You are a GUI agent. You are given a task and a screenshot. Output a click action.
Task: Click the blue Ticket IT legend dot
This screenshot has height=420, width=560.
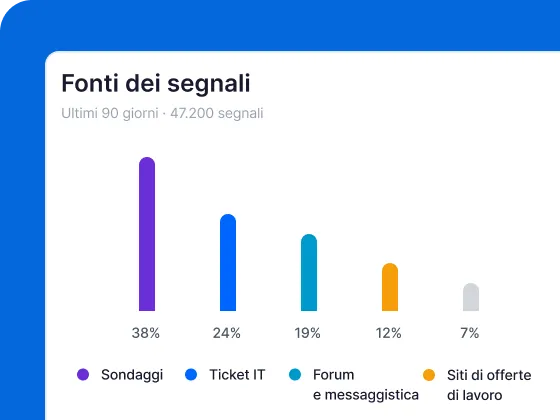pos(191,375)
